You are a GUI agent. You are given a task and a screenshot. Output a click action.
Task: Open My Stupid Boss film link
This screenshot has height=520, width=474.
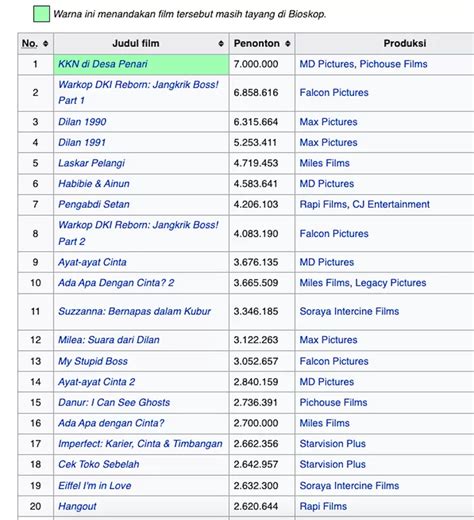click(x=93, y=361)
